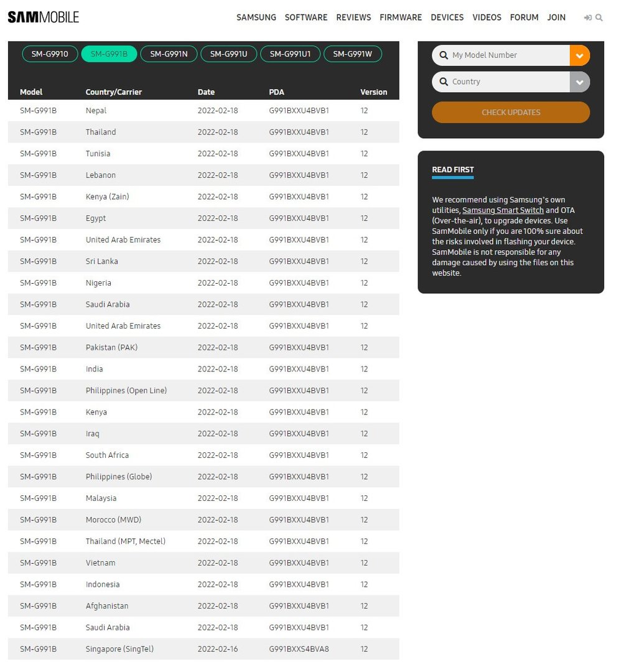Open the SOFTWARE menu
This screenshot has height=672, width=619.
[306, 17]
